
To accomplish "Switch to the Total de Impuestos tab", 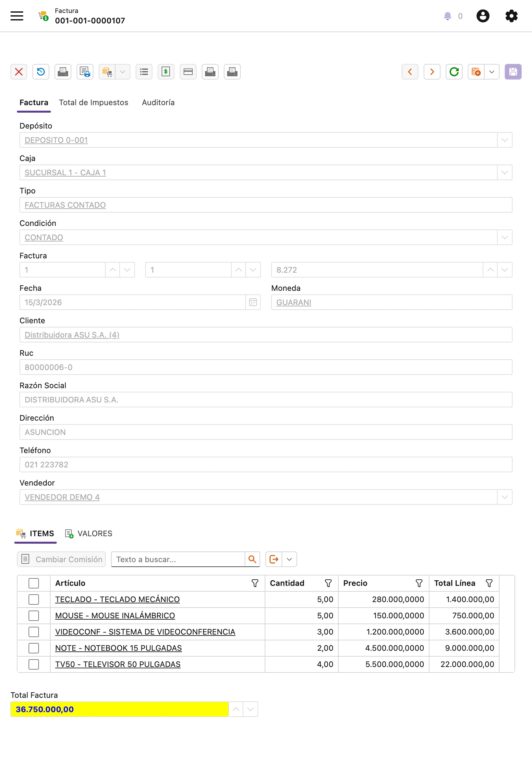I will pos(94,102).
